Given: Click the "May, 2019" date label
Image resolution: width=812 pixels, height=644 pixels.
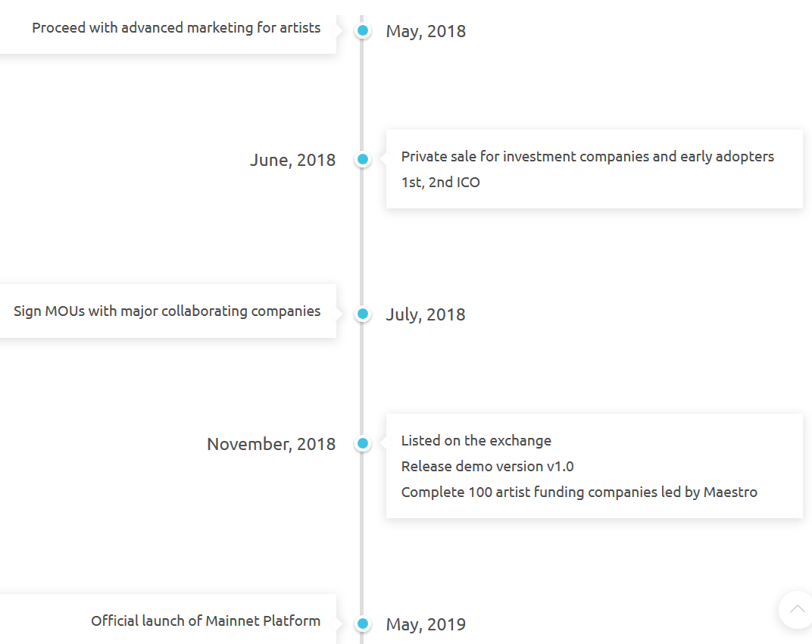Looking at the screenshot, I should click(x=426, y=624).
